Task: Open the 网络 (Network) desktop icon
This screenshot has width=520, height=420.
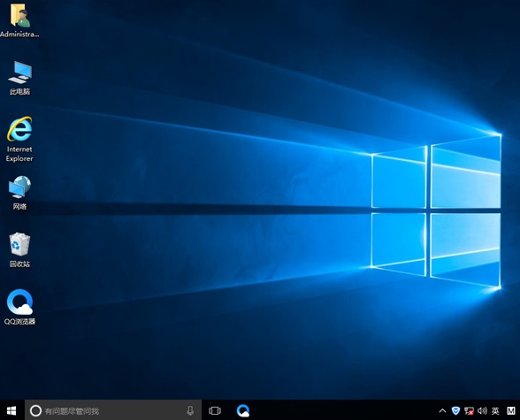Action: click(x=19, y=193)
